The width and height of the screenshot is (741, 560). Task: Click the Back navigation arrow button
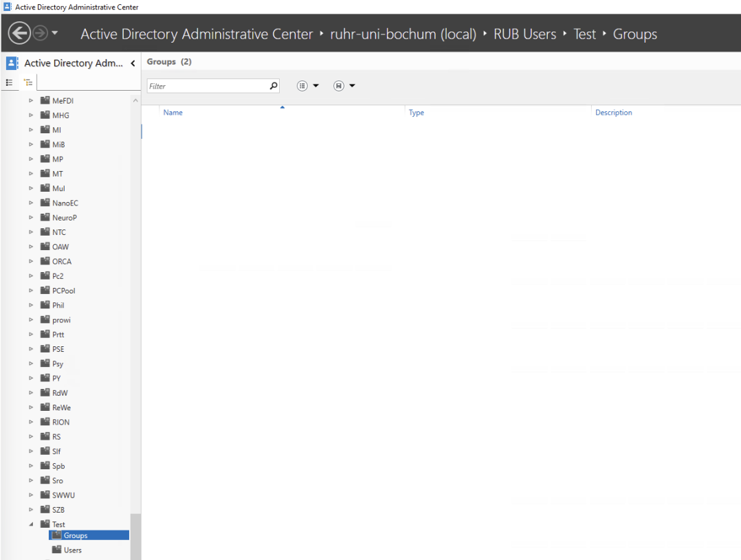[x=19, y=33]
